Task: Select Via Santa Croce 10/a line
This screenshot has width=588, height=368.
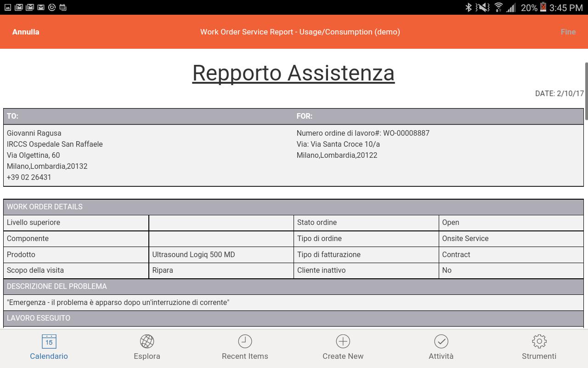Action: [x=338, y=144]
